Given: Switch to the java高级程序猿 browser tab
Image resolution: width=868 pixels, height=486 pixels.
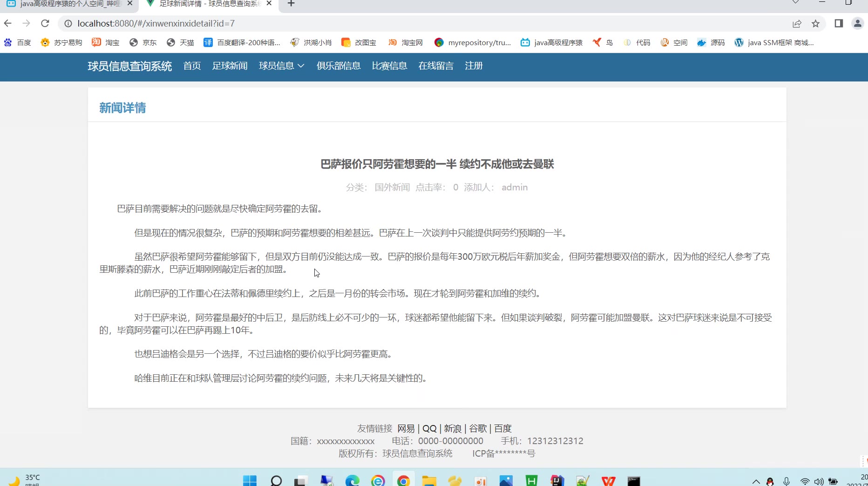Looking at the screenshot, I should coord(65,4).
